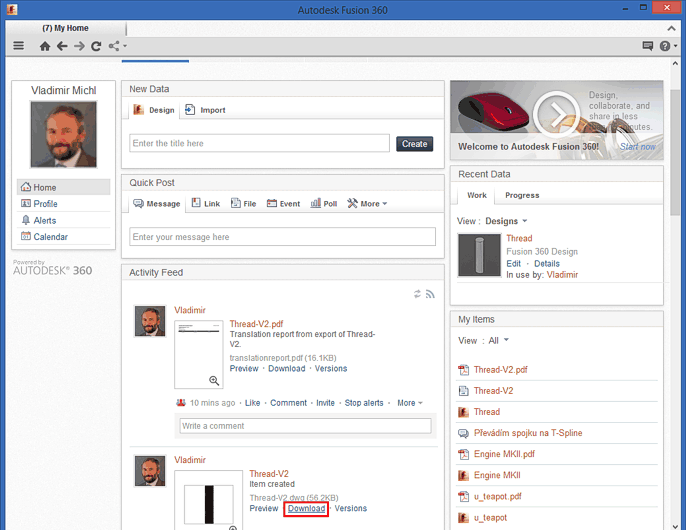Click the design title input field
Viewport: 686px width, 530px height.
pyautogui.click(x=259, y=143)
